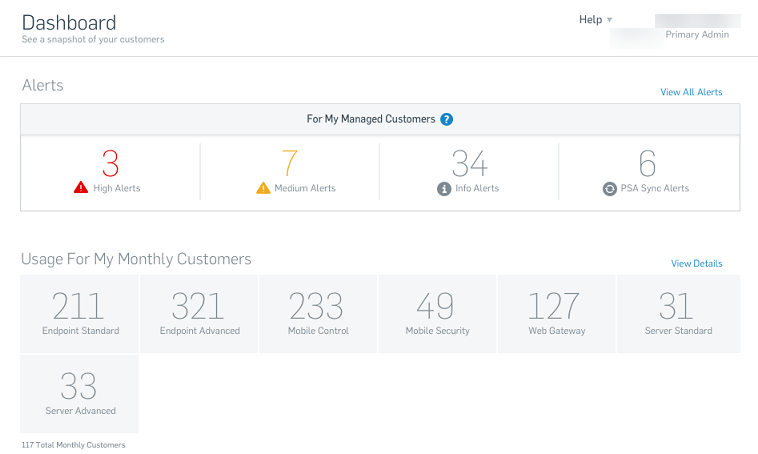
Task: Click the Info Alerts info icon
Action: (x=444, y=188)
